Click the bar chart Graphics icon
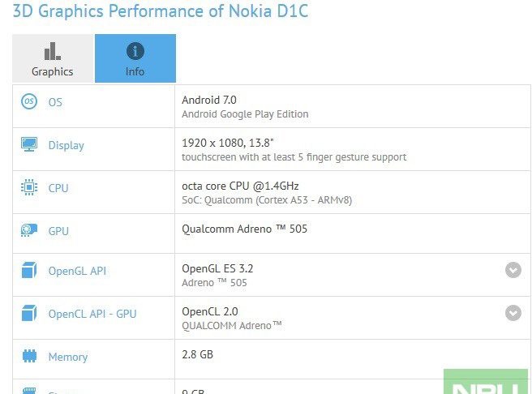This screenshot has width=532, height=394. (x=53, y=52)
